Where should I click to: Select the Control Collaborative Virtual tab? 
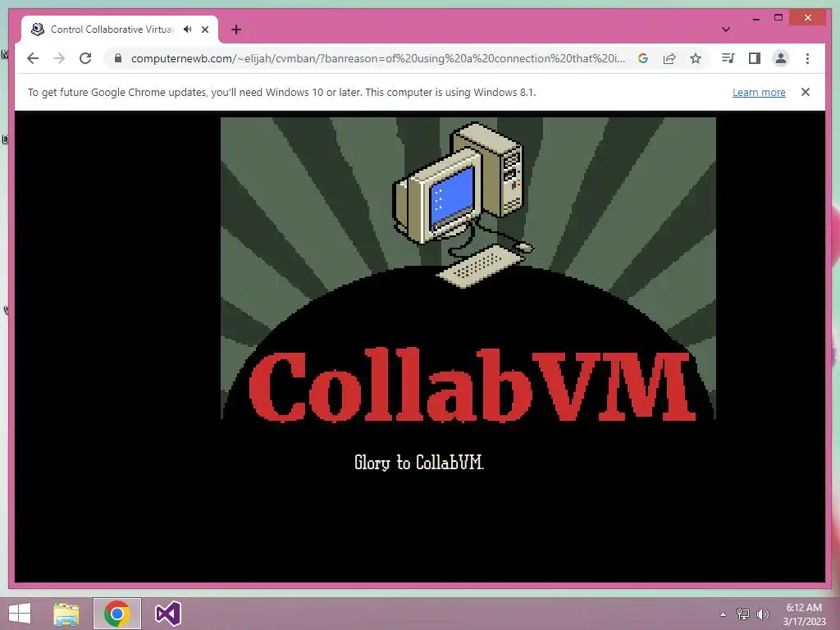[x=120, y=30]
